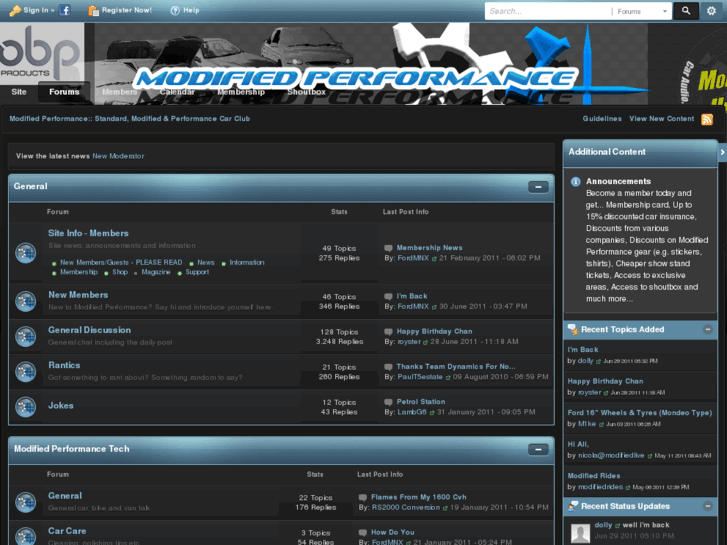Open the I'm Back last post in New Members
This screenshot has width=727, height=545.
tap(412, 296)
